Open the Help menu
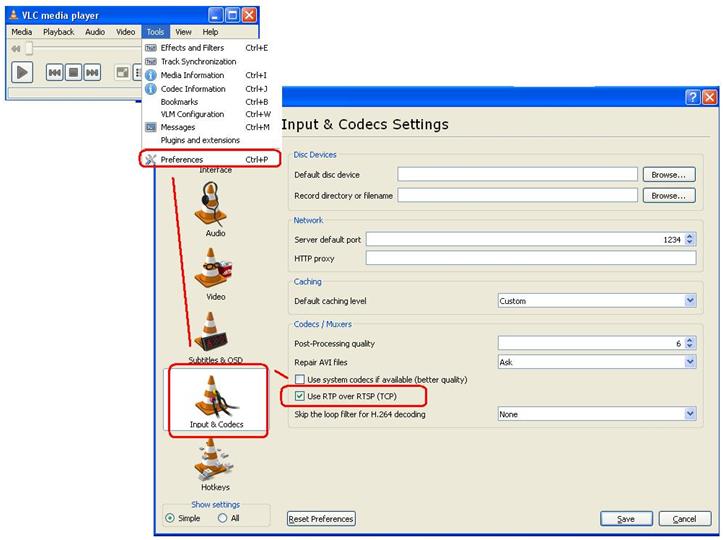 click(210, 32)
